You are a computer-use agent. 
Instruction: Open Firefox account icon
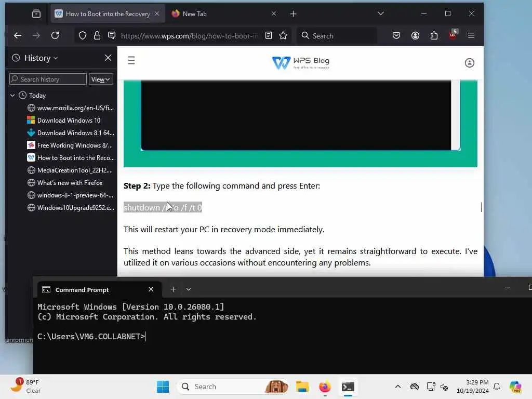[415, 35]
